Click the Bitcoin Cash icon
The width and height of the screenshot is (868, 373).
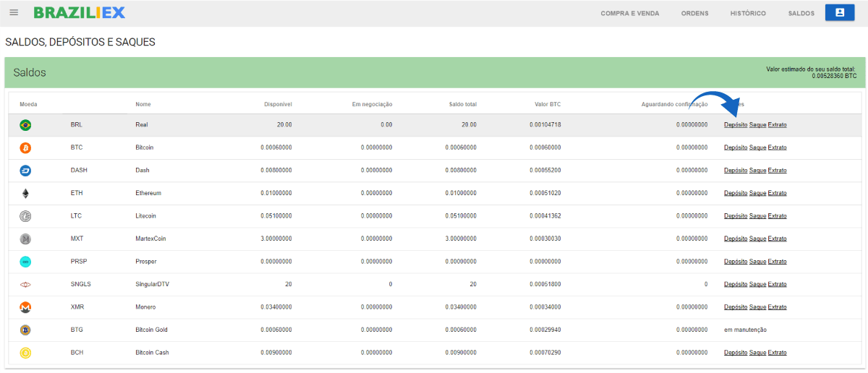pos(25,353)
